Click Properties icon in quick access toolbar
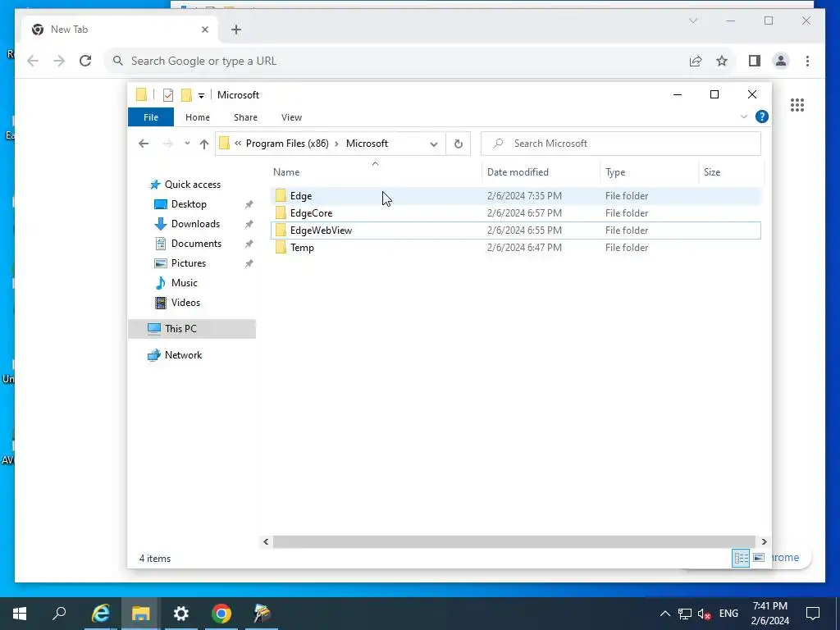The width and height of the screenshot is (840, 630). [168, 95]
